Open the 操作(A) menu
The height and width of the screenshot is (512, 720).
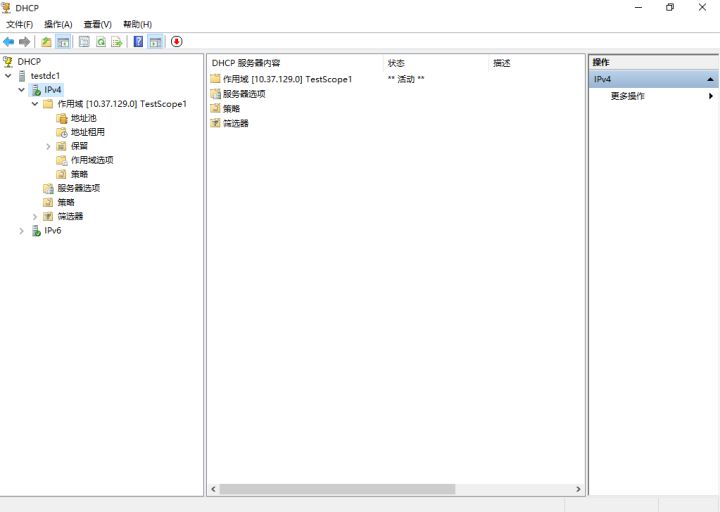pyautogui.click(x=58, y=24)
